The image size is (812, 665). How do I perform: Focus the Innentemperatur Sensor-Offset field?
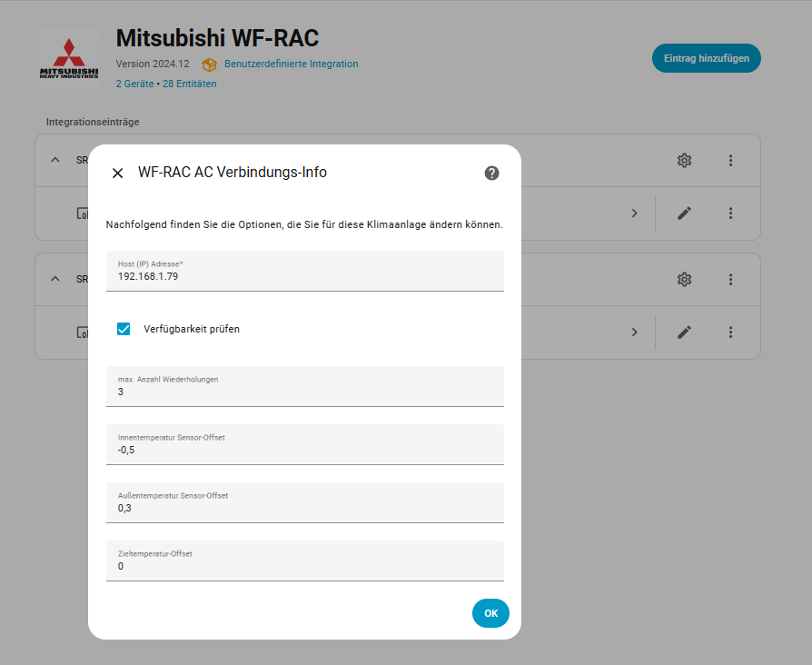point(304,450)
